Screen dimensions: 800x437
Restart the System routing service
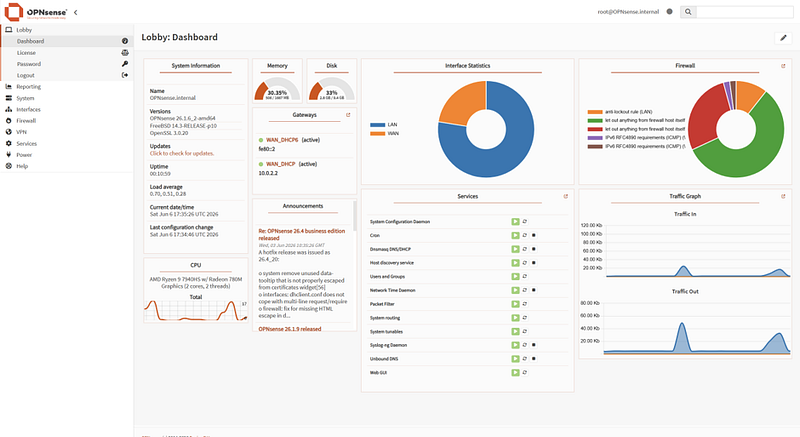(524, 318)
